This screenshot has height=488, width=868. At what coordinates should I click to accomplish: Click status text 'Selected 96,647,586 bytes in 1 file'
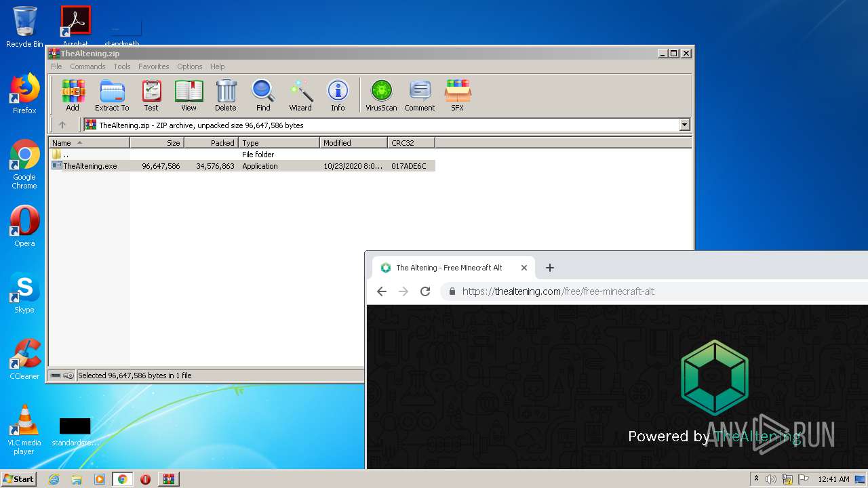coord(135,375)
